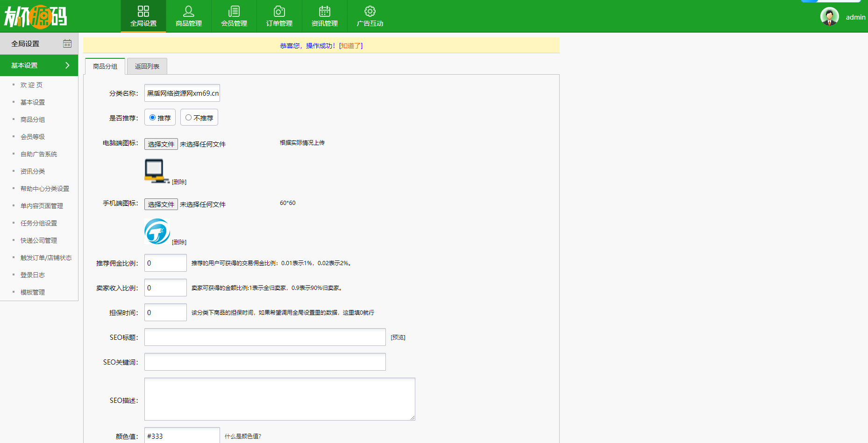
Task: Open 会员等级 in the sidebar list
Action: point(33,137)
